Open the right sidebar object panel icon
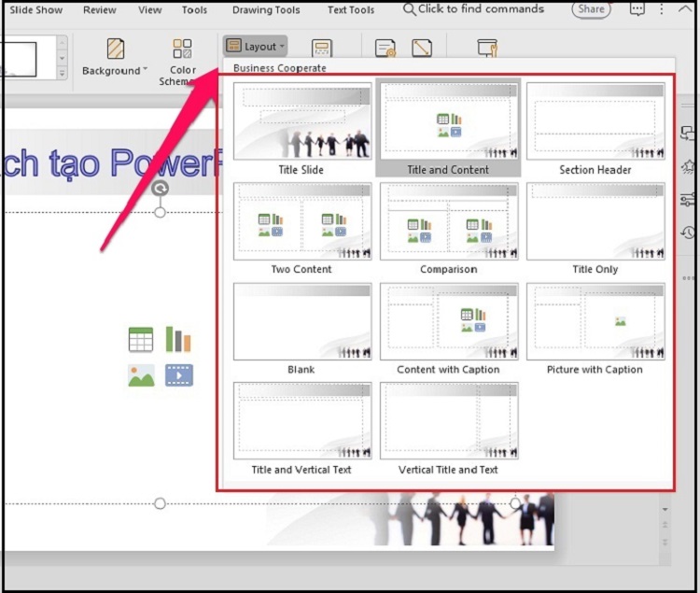 688,133
